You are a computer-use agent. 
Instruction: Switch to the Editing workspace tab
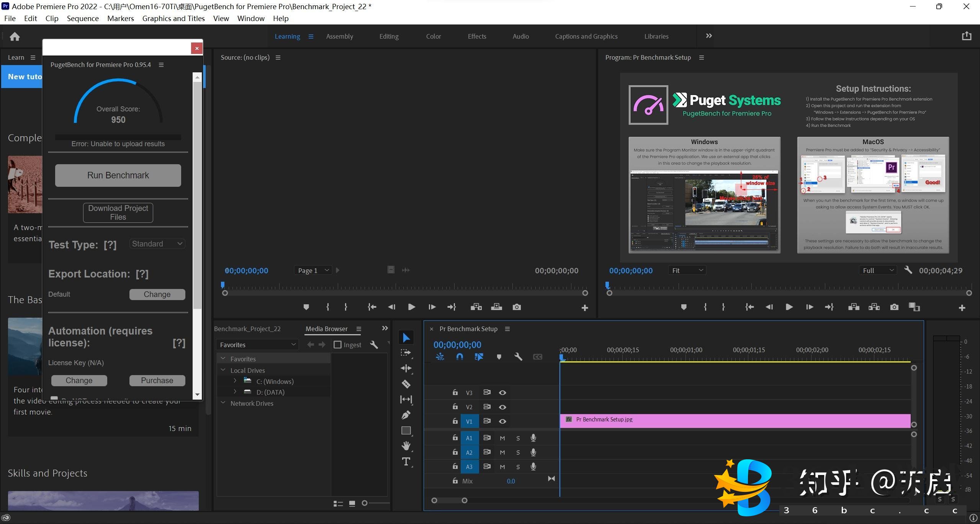point(389,36)
